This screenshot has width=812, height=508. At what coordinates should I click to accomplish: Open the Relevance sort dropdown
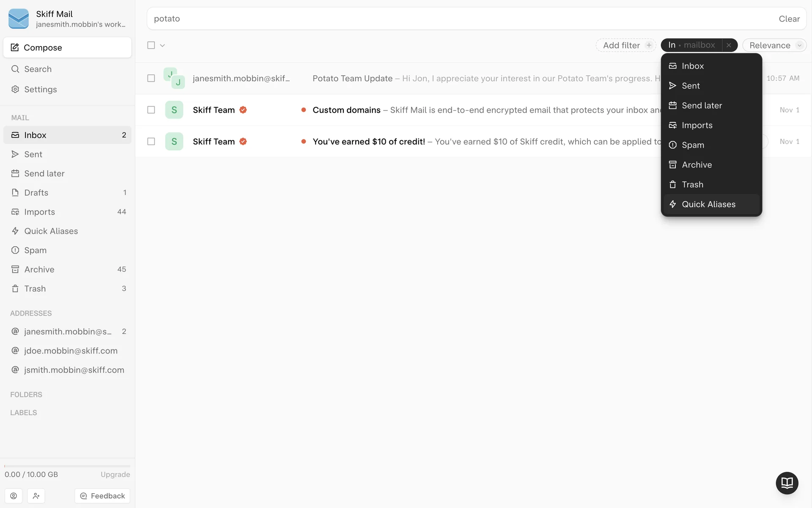tap(774, 45)
